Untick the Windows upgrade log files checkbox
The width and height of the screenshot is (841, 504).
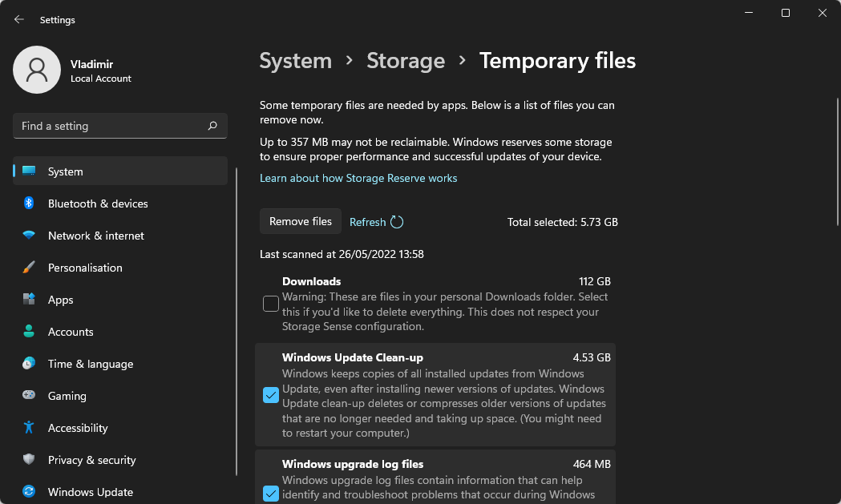[x=271, y=494]
